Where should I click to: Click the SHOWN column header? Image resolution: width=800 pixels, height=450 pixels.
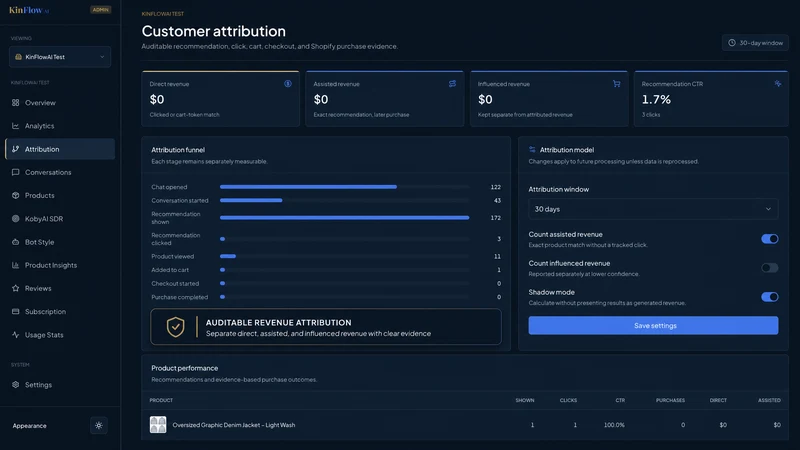click(x=524, y=401)
